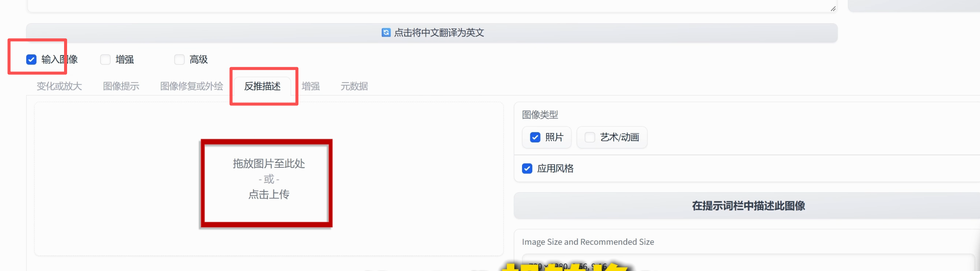The image size is (980, 271).
Task: Click the 在提示词栏中描述此图像 button
Action: click(x=748, y=206)
